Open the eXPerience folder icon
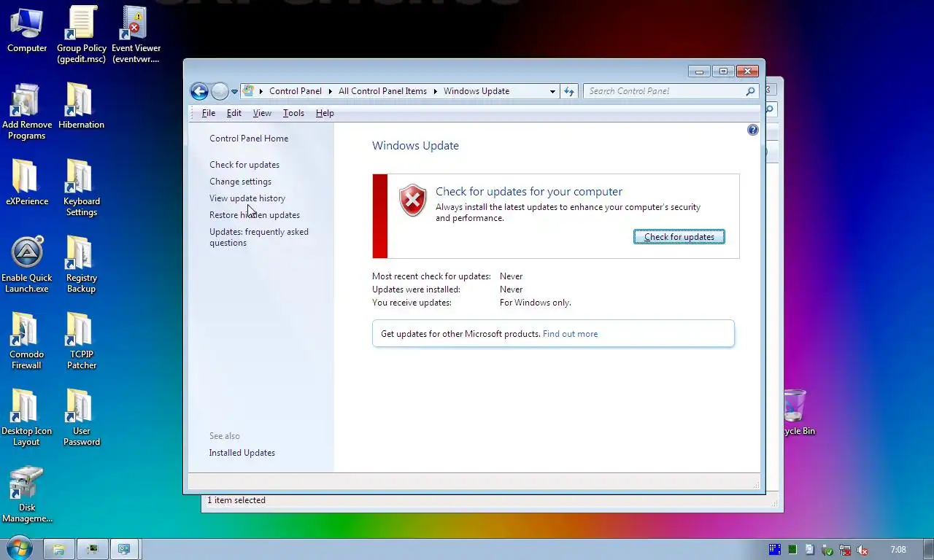934x560 pixels. [x=27, y=182]
